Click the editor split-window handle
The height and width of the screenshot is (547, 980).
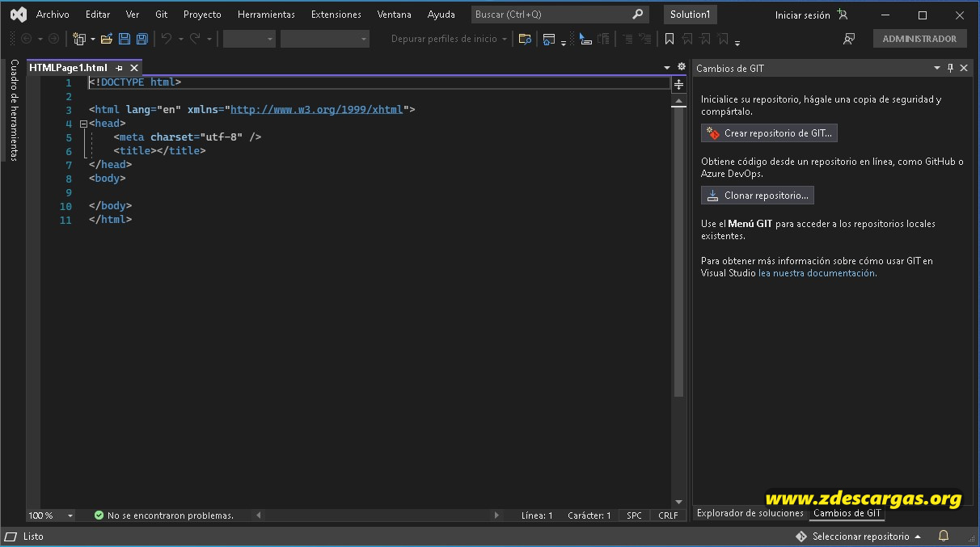(x=679, y=83)
